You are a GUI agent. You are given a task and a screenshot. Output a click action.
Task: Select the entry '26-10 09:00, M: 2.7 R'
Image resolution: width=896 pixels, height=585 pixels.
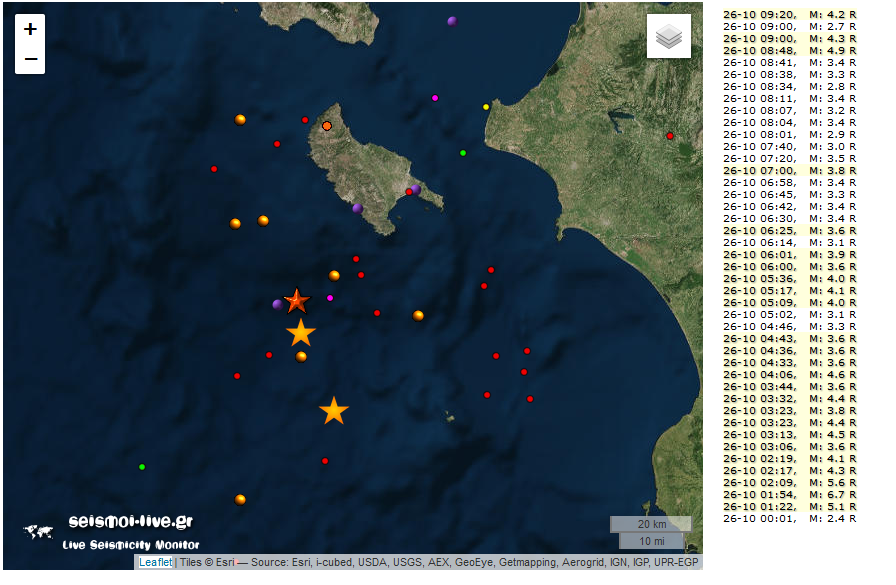[x=789, y=27]
